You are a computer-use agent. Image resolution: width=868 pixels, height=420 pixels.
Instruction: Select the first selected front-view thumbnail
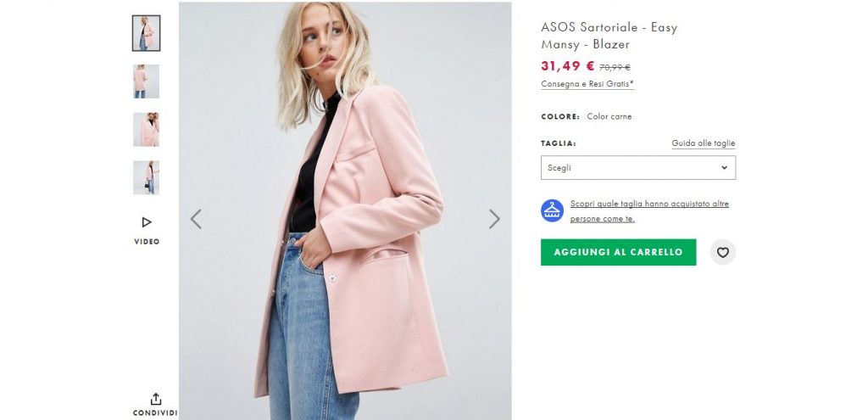point(146,33)
